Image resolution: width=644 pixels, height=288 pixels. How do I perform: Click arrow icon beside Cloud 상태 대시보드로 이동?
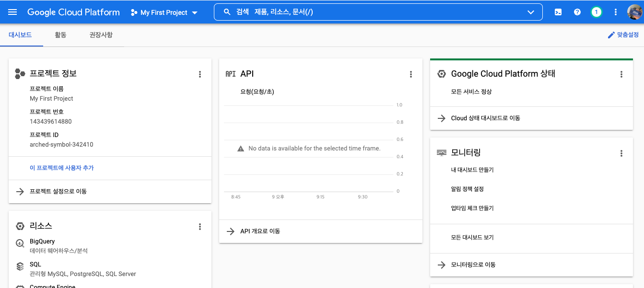(441, 118)
